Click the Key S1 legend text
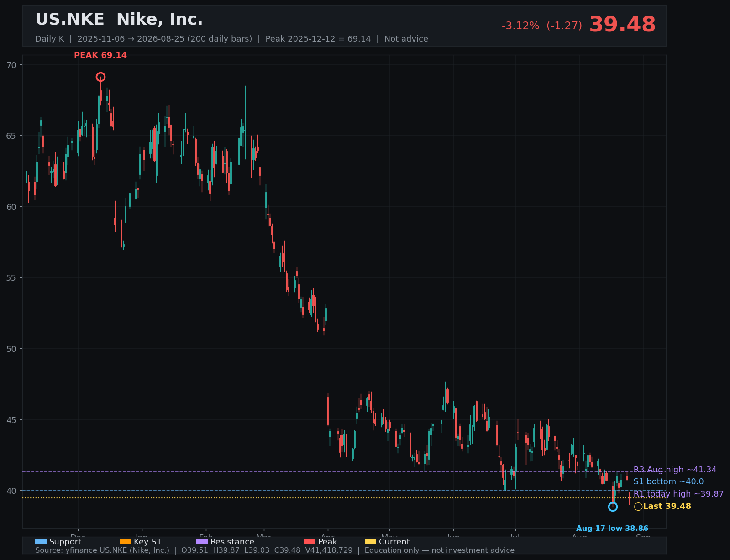The height and width of the screenshot is (560, 730). (147, 542)
